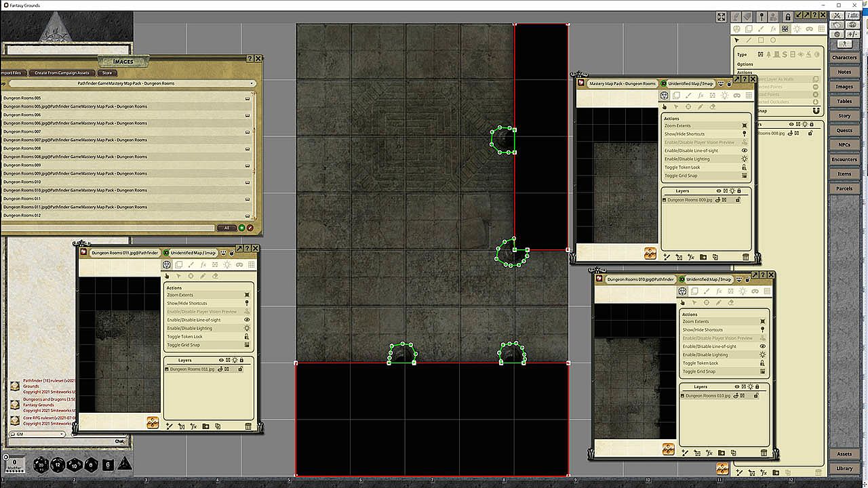This screenshot has height=488, width=868.
Task: Select the hand pointer tool in Dungeon Rooms 011 window
Action: click(167, 276)
